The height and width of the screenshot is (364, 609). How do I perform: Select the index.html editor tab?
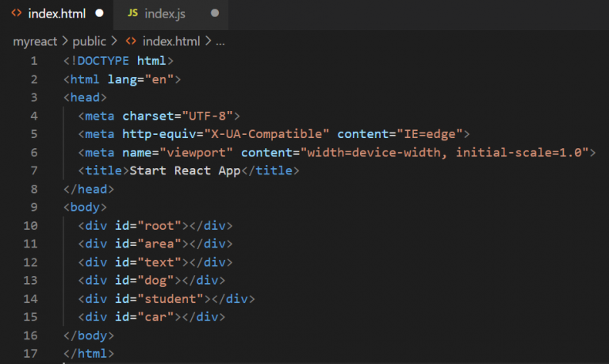(x=57, y=13)
